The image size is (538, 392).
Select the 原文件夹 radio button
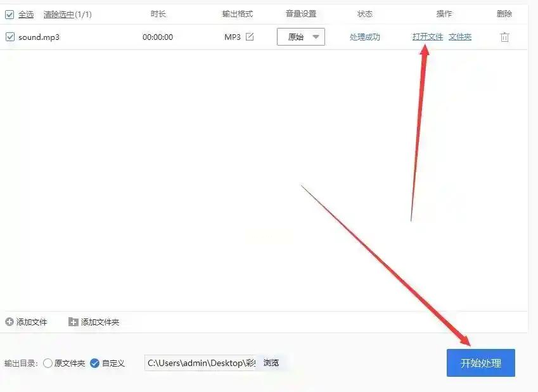coord(48,364)
